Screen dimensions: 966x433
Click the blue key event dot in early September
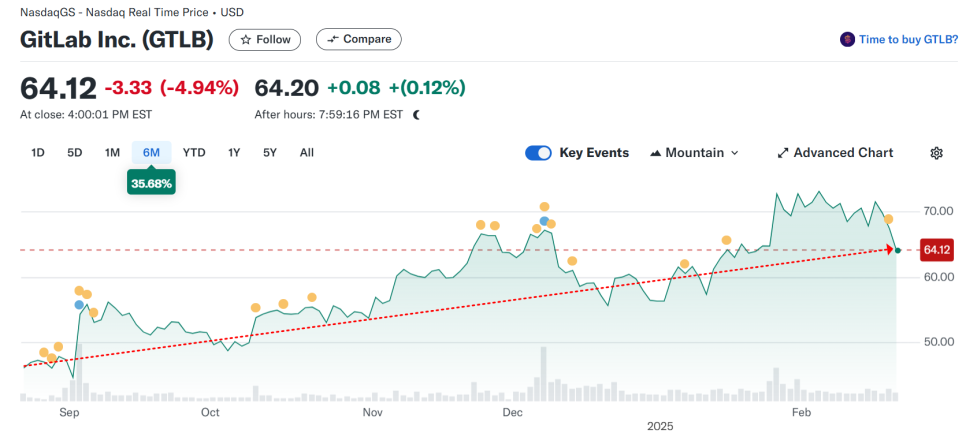click(79, 305)
